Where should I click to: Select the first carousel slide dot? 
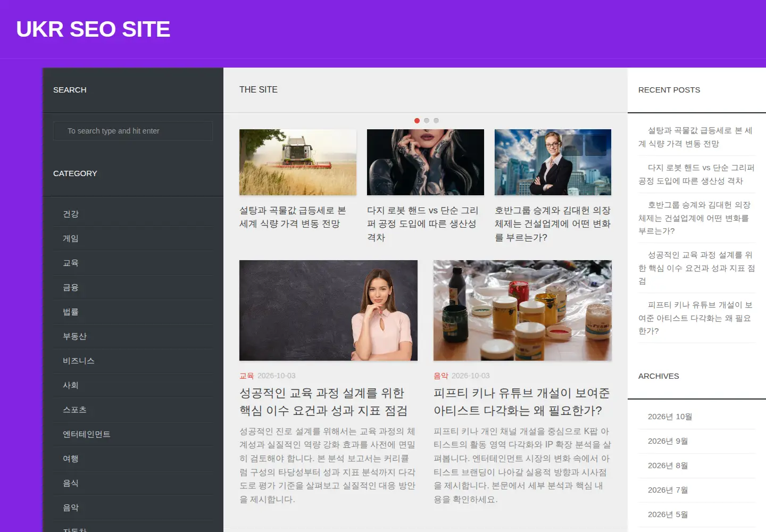point(417,121)
